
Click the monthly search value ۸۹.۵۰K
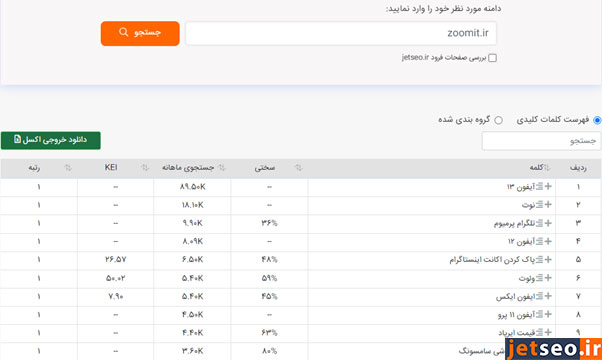193,187
